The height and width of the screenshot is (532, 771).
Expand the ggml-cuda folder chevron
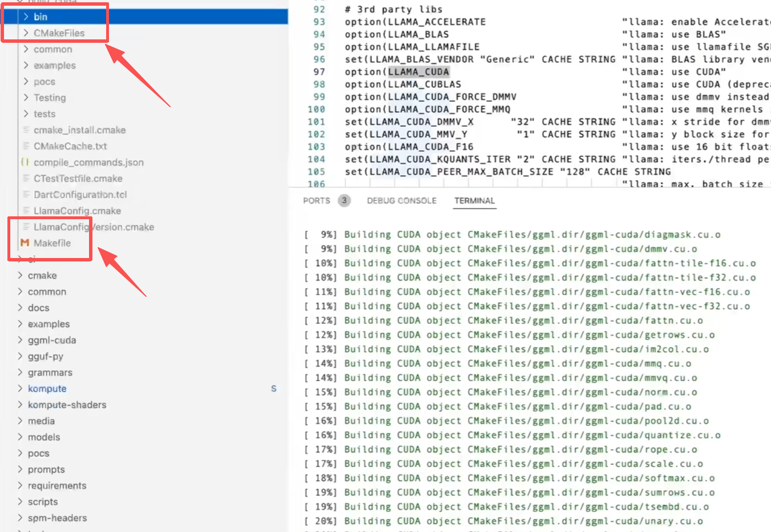pos(20,340)
